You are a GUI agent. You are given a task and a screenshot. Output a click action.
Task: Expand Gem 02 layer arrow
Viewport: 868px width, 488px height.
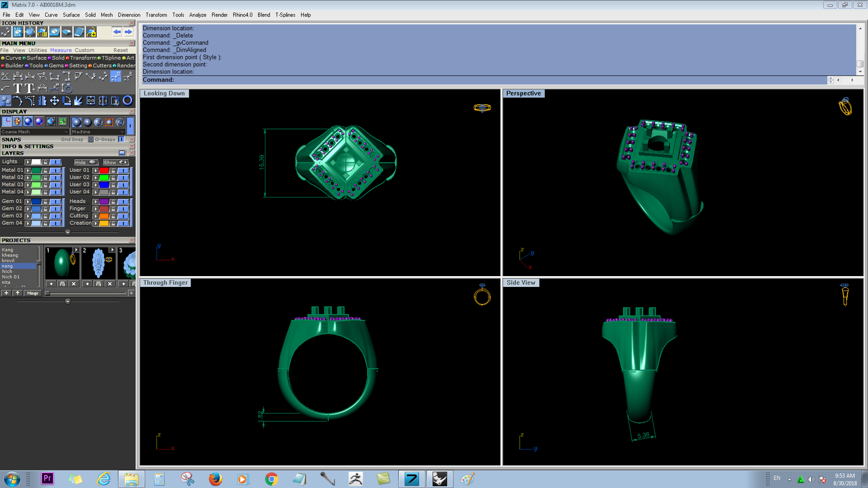28,209
